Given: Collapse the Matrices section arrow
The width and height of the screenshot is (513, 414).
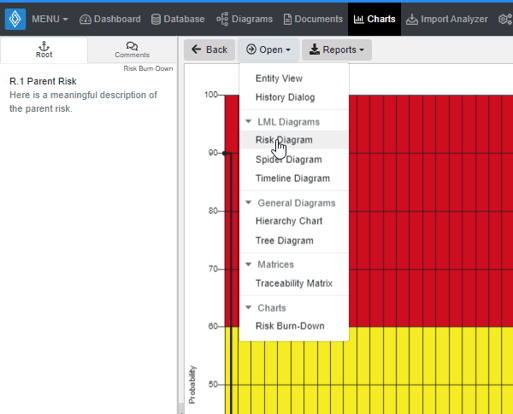Looking at the screenshot, I should pos(248,264).
